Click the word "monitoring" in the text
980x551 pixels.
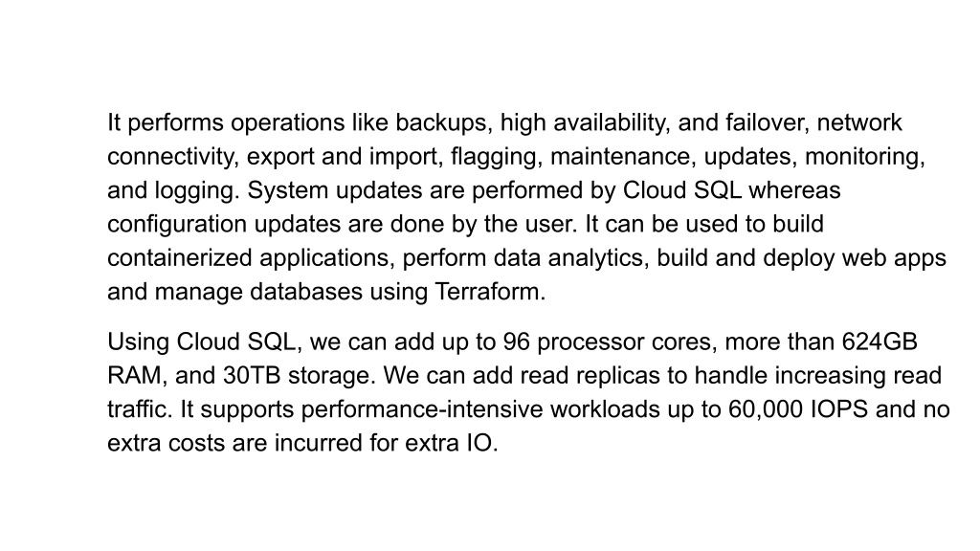862,157
